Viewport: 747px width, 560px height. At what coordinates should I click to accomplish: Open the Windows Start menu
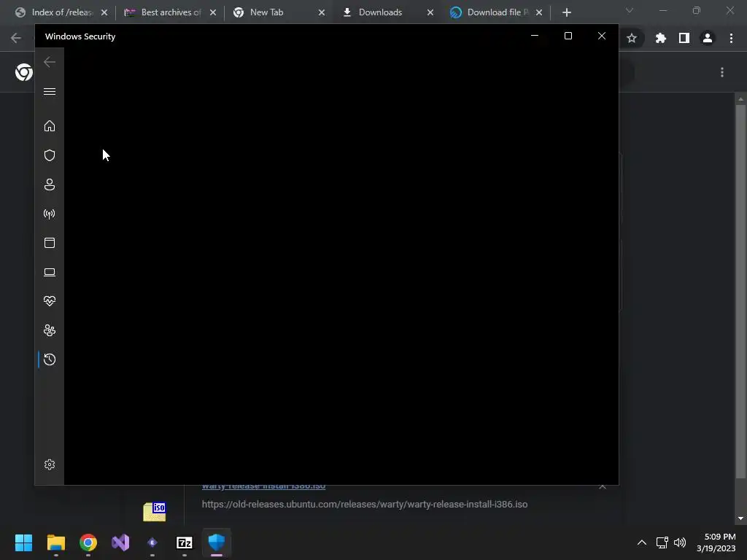tap(23, 542)
